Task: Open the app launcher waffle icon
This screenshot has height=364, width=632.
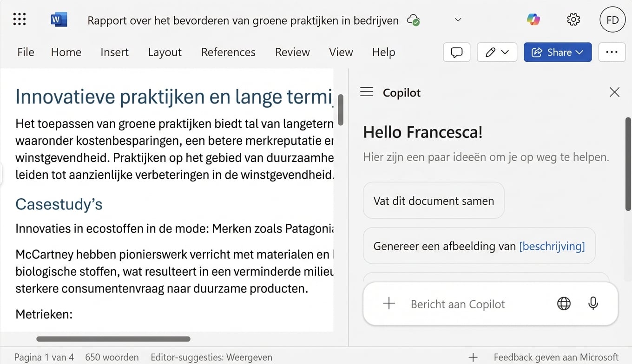Action: [x=19, y=19]
